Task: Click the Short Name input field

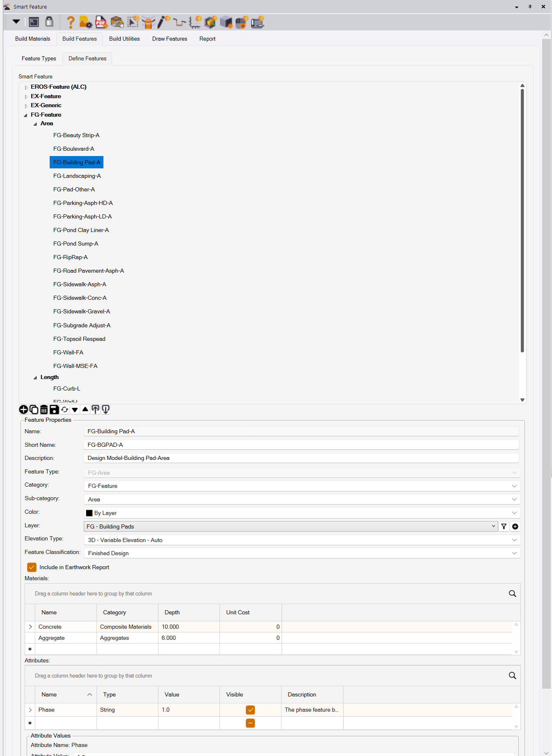Action: [x=301, y=445]
